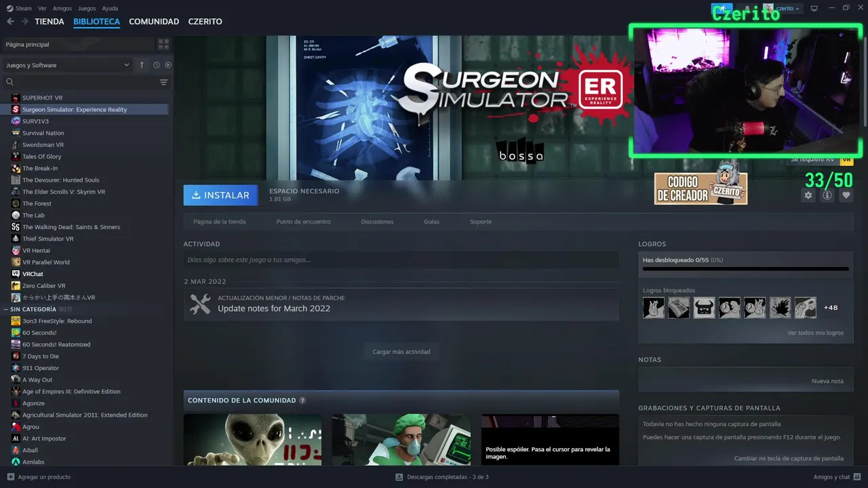
Task: Click the fourth locked achievement icon
Action: 730,308
